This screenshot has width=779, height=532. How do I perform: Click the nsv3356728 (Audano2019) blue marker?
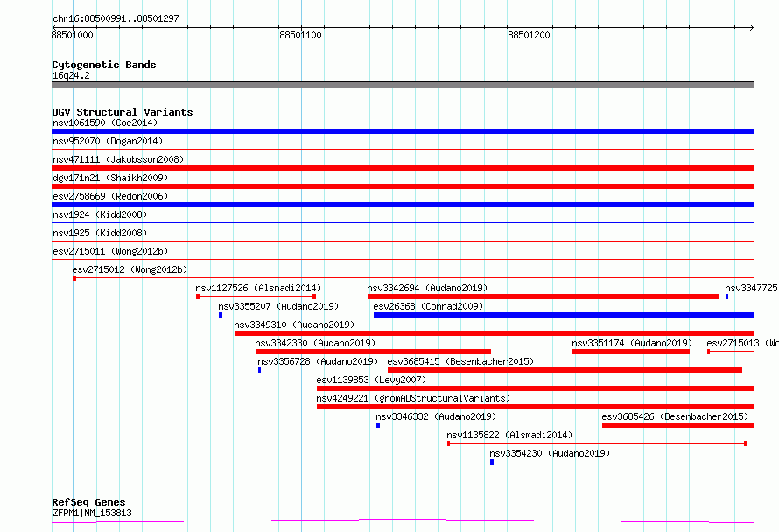pyautogui.click(x=259, y=370)
